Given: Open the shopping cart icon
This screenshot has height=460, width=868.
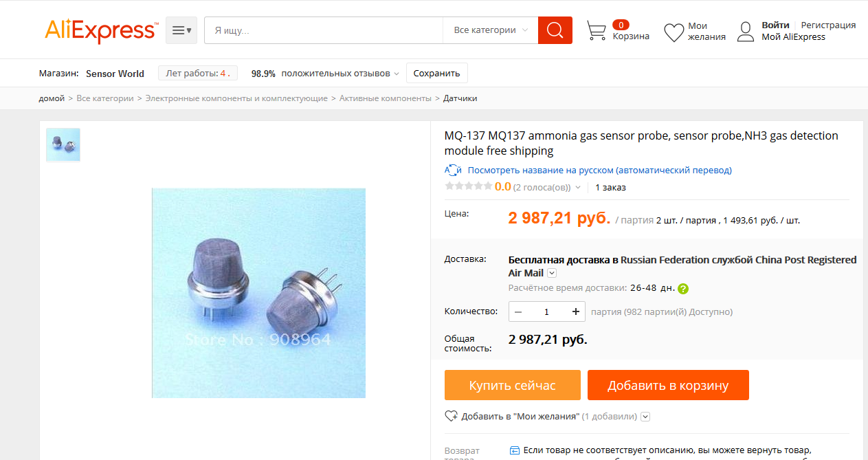Looking at the screenshot, I should pos(596,31).
